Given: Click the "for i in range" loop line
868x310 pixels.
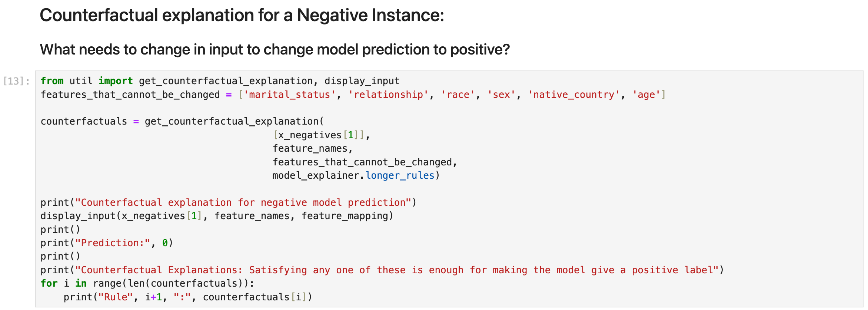Looking at the screenshot, I should tap(147, 284).
